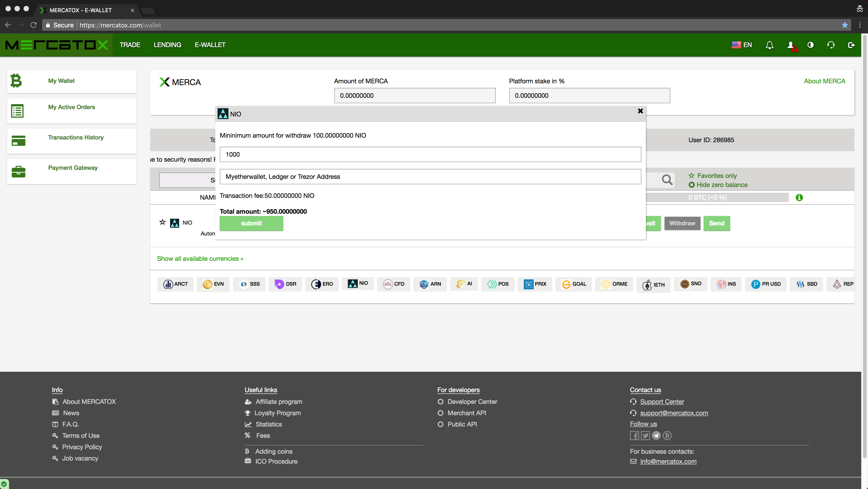Open the Facebook follow icon
The width and height of the screenshot is (868, 489).
(x=634, y=435)
